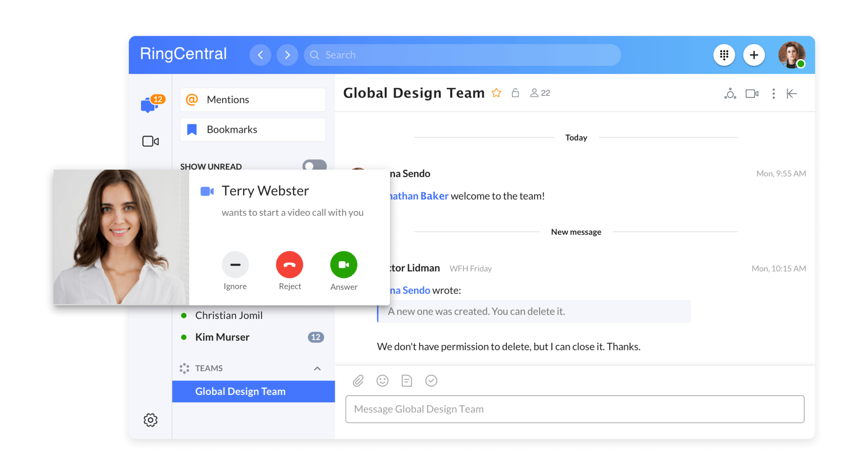Navigate back with the left arrow
Image resolution: width=868 pixels, height=475 pixels.
(260, 55)
